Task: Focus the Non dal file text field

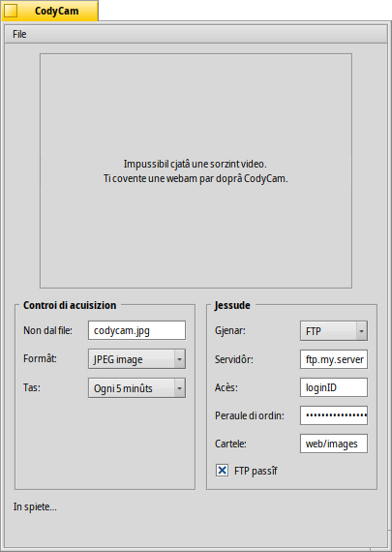Action: (136, 330)
